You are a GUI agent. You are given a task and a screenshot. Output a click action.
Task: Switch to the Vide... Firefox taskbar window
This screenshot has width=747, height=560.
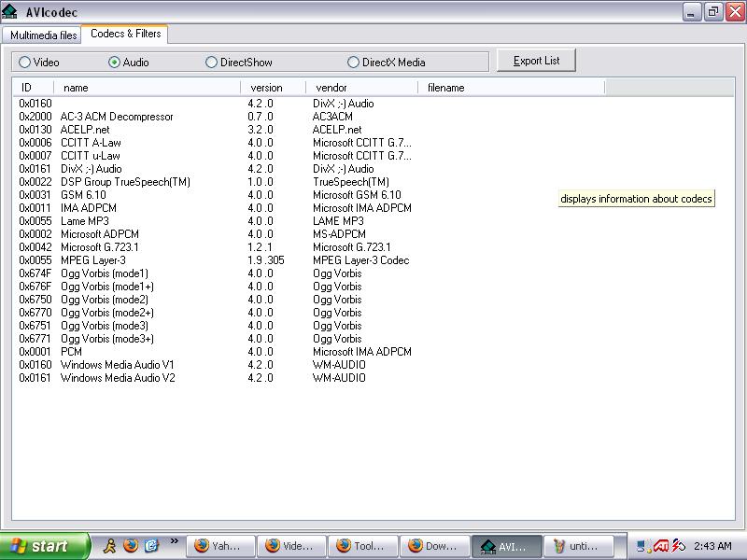(x=291, y=546)
